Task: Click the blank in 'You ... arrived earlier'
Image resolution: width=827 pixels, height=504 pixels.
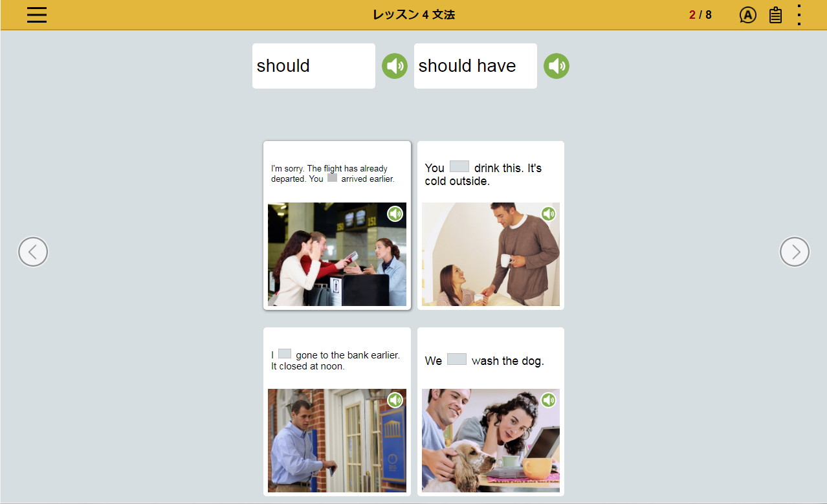Action: [x=332, y=178]
